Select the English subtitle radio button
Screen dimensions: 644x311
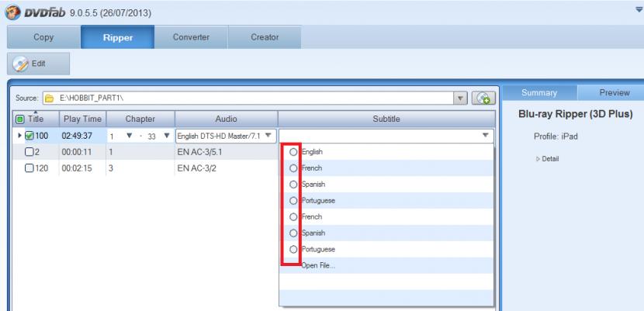click(293, 153)
